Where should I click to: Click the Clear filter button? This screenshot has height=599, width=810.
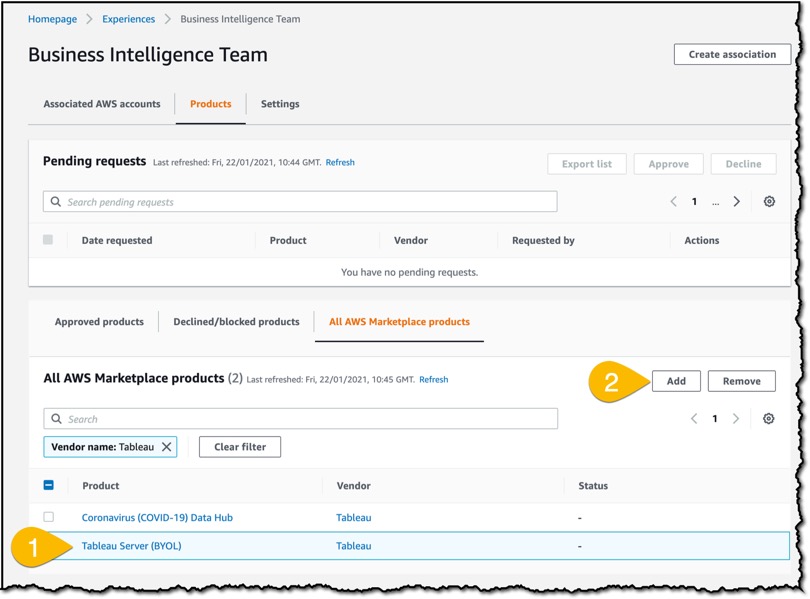(240, 447)
